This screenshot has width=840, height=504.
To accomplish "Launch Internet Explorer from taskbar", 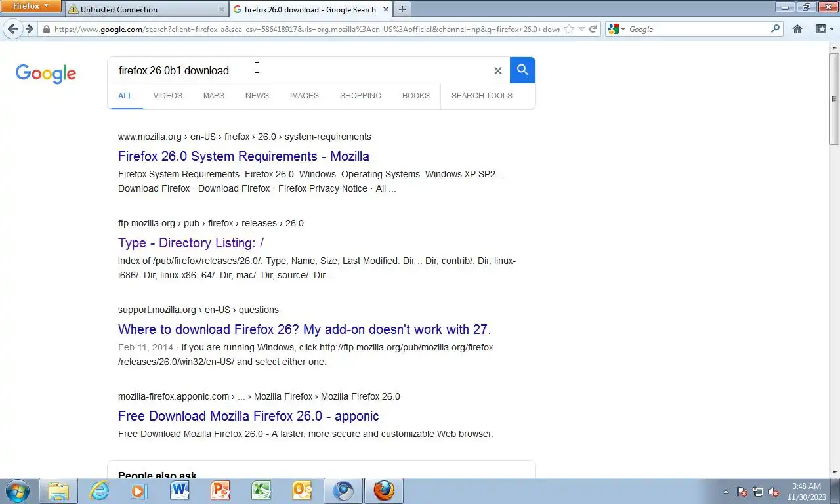I will pos(99,491).
